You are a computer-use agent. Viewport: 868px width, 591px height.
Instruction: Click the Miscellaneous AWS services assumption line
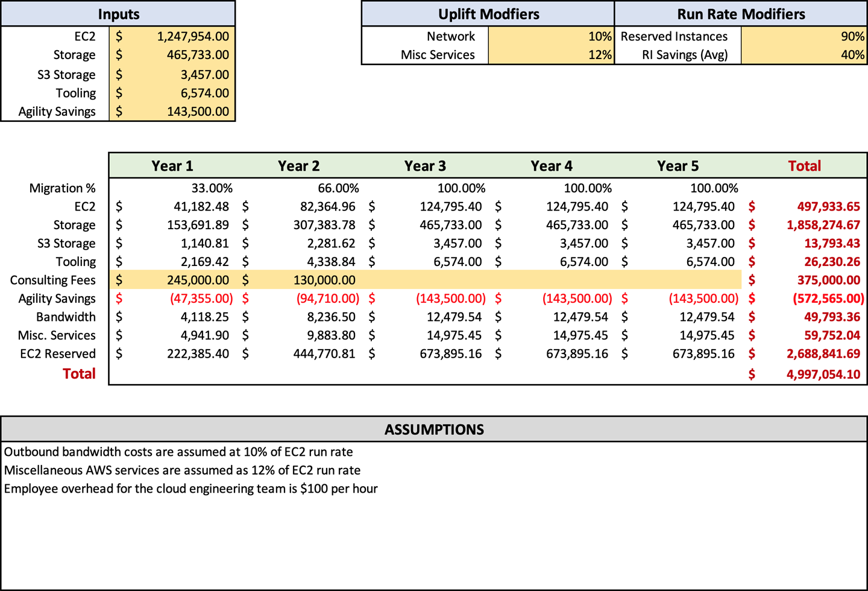tap(182, 470)
